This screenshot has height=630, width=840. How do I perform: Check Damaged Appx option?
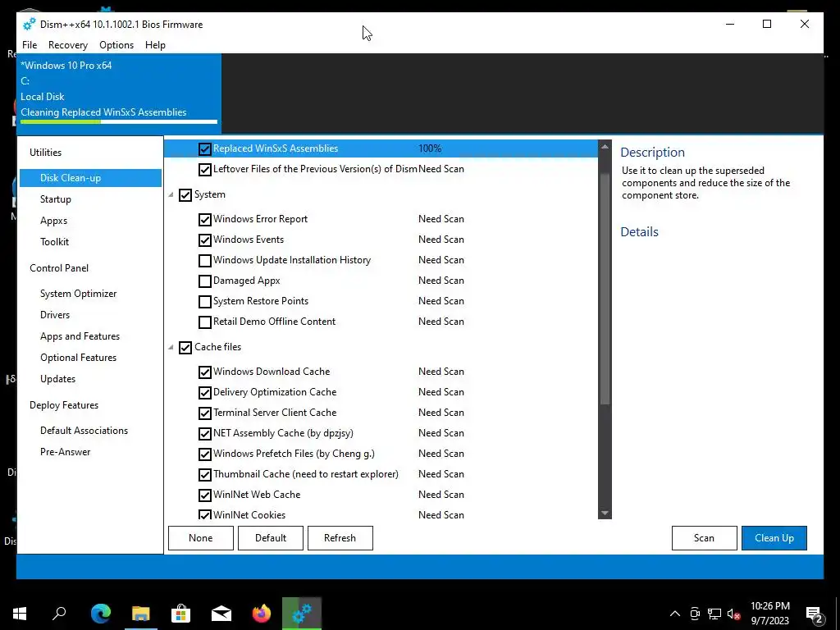pos(204,281)
